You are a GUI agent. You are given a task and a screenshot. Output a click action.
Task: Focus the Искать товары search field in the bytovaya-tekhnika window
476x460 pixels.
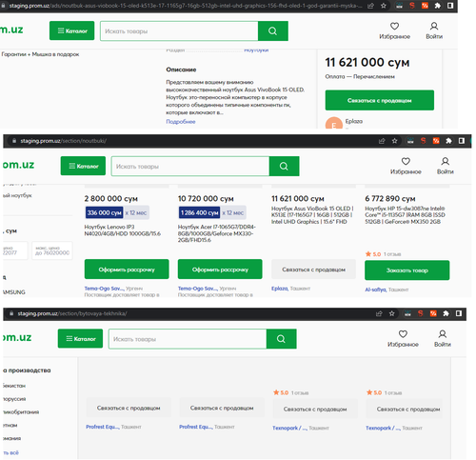tap(188, 339)
